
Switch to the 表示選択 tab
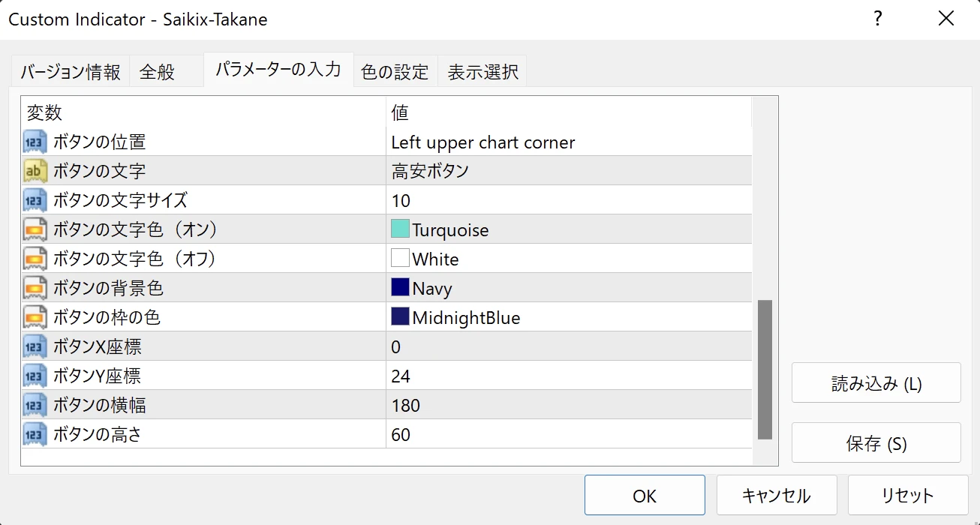coord(482,72)
